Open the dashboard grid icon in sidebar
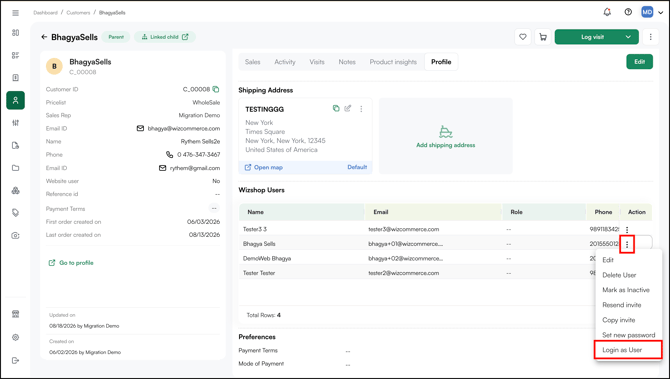 (x=15, y=33)
